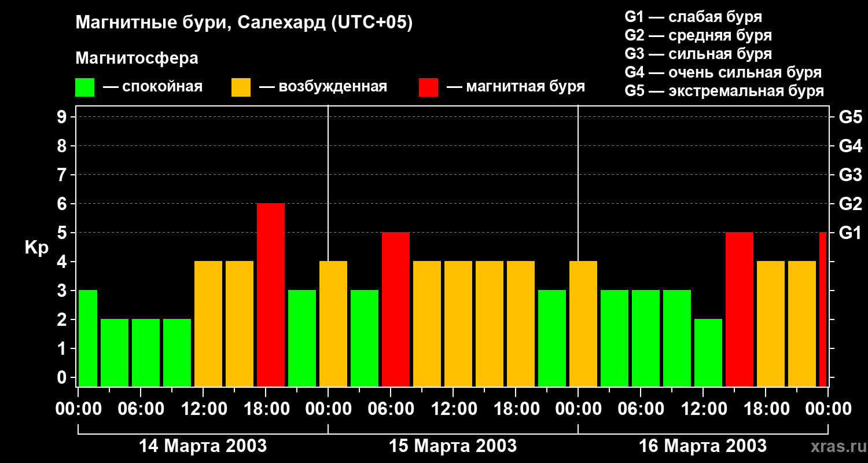Click Kp axis value 6
Viewport: 868px width, 463px height.
(x=62, y=204)
